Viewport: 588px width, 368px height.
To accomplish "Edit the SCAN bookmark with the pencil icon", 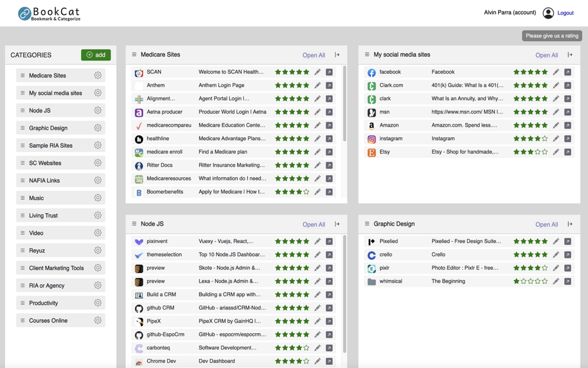I will [x=317, y=72].
